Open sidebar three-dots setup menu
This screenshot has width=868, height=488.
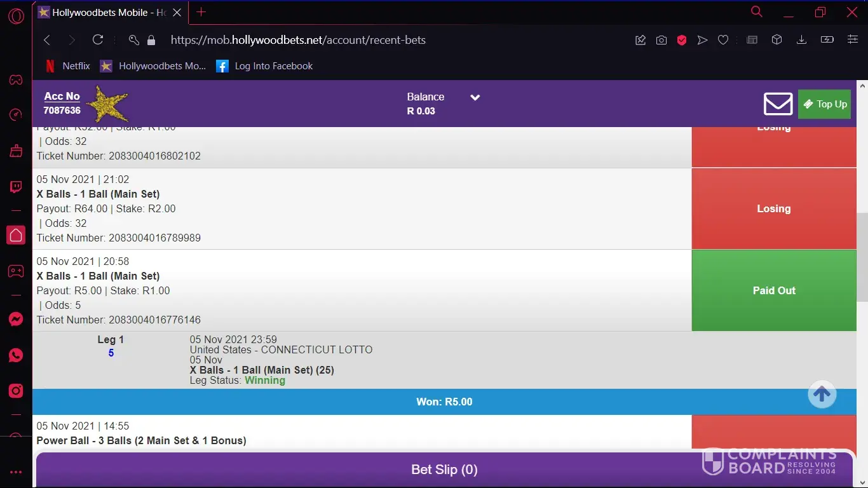16,472
